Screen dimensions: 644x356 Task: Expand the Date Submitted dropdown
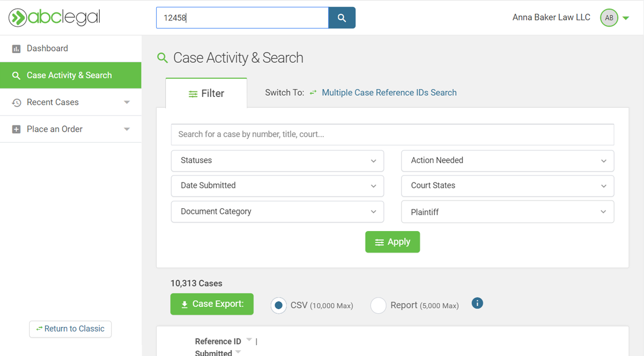point(278,186)
